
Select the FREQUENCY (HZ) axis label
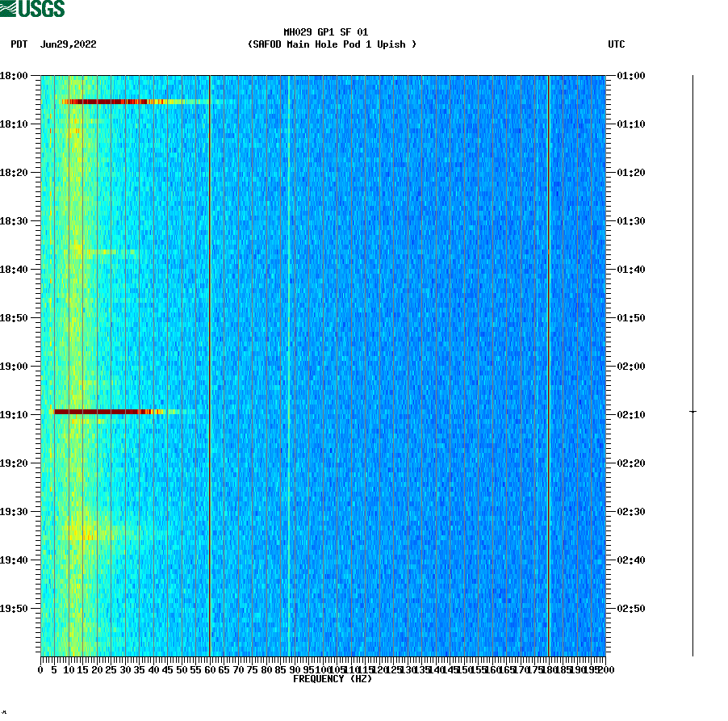tap(333, 679)
